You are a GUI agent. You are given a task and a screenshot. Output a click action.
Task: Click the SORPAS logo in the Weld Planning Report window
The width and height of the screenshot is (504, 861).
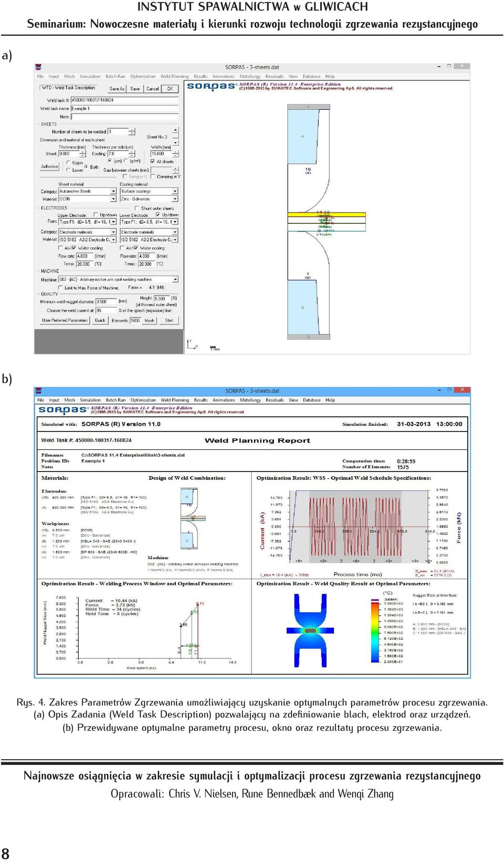tap(63, 410)
